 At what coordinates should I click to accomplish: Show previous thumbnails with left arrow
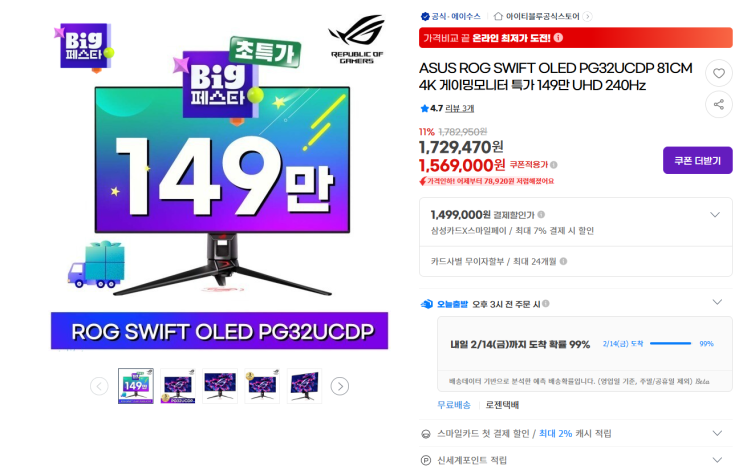99,386
